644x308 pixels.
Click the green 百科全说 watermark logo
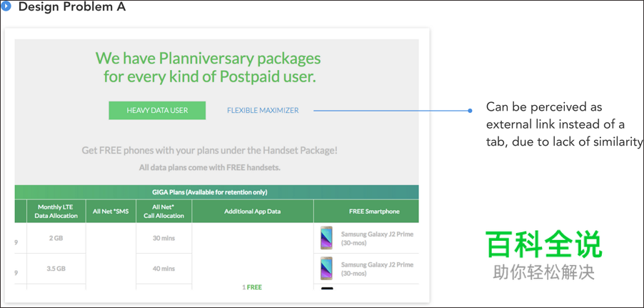[x=543, y=245]
